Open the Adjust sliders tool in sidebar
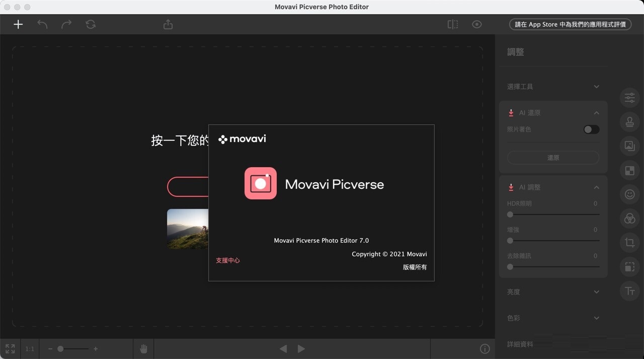Screen dimensions: 644x359 coord(629,98)
